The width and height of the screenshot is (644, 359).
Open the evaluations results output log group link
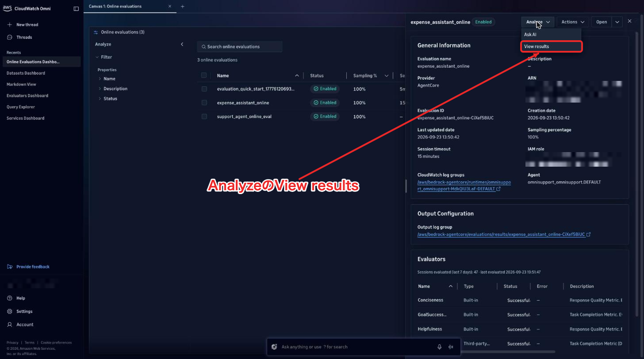click(501, 234)
